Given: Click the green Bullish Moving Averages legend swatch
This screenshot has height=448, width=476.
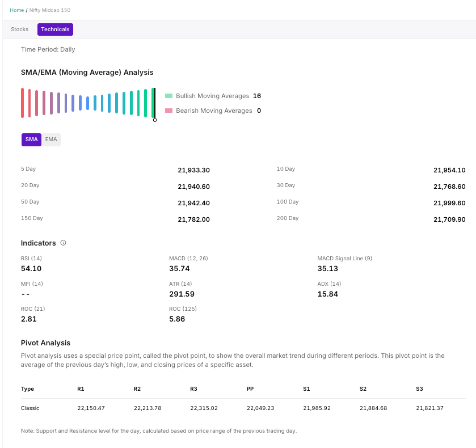Looking at the screenshot, I should [x=169, y=96].
